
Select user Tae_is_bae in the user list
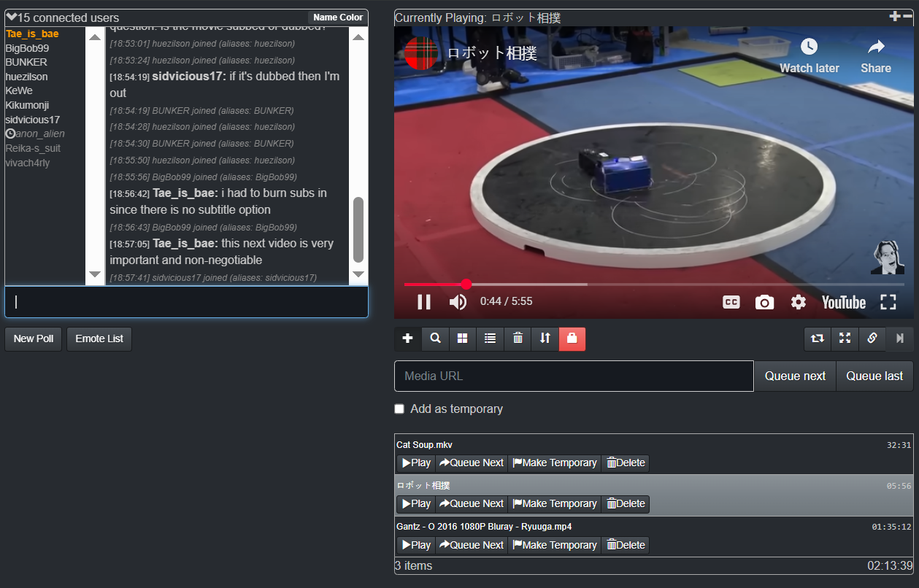[x=32, y=34]
